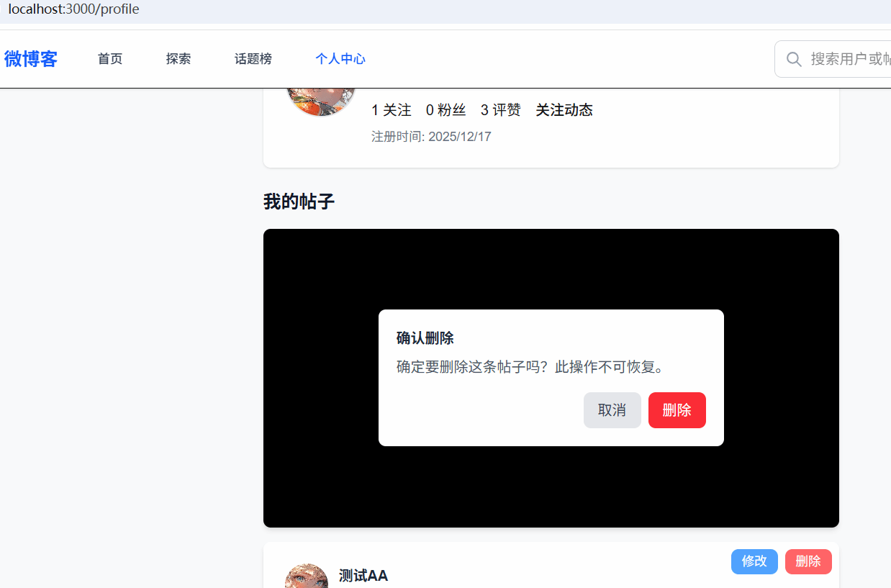Screen dimensions: 891x588
Task: View the 0 粉丝 followers list
Action: [445, 110]
